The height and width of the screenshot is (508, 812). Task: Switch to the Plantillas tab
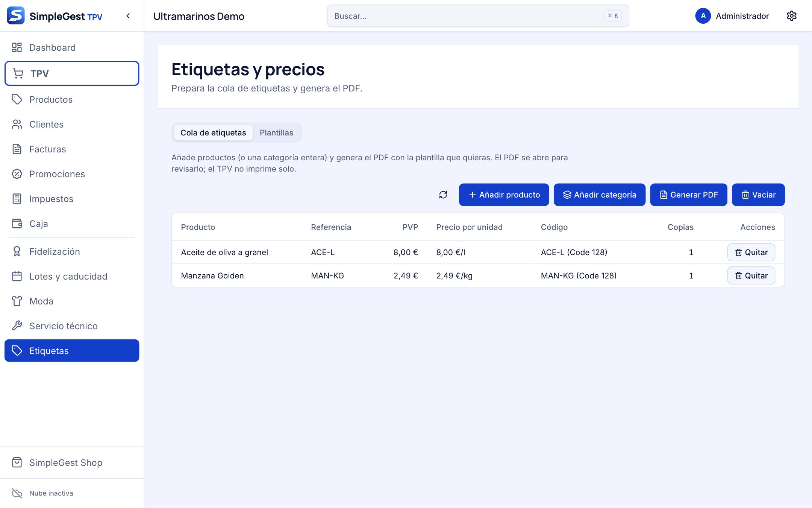pyautogui.click(x=276, y=132)
